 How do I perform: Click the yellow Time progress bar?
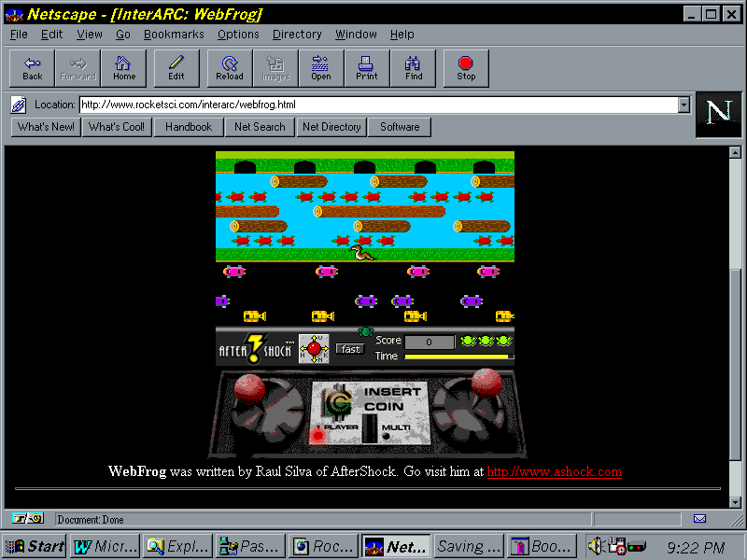coord(457,357)
